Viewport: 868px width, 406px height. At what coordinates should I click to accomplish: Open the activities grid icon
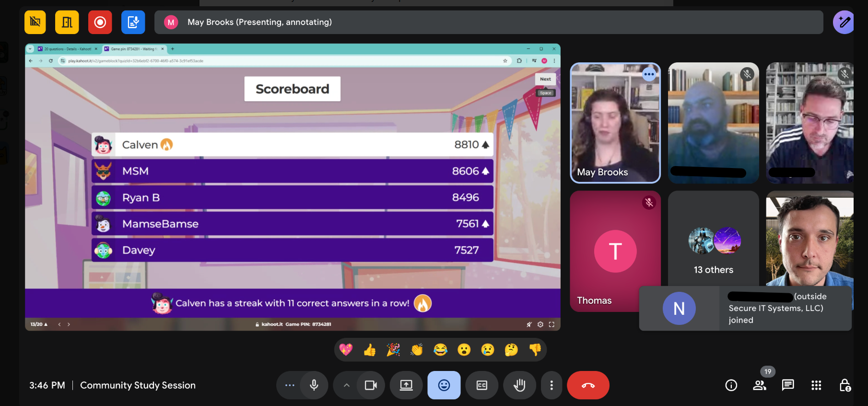[816, 385]
